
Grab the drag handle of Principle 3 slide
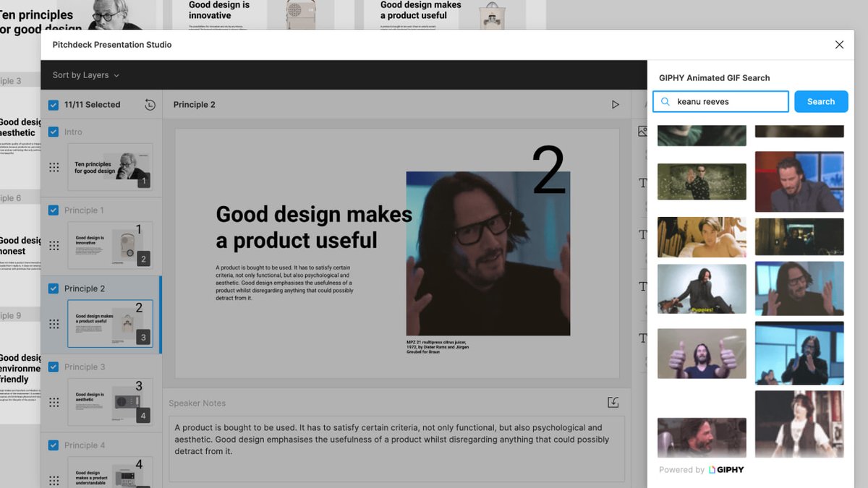pos(54,402)
